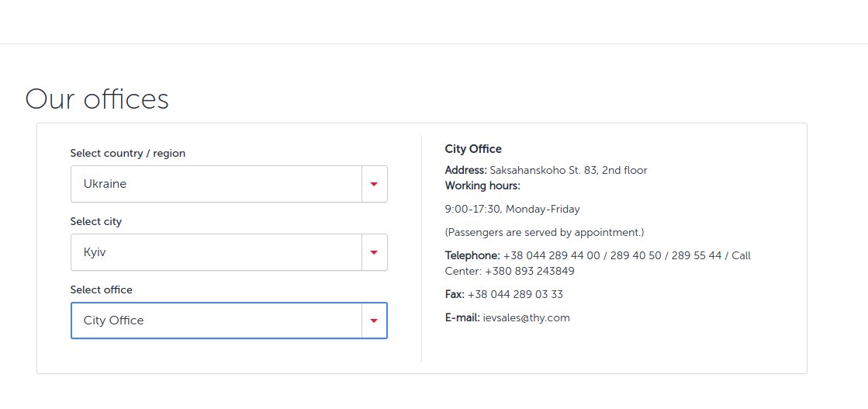Click the red arrow in the office selector

point(374,321)
